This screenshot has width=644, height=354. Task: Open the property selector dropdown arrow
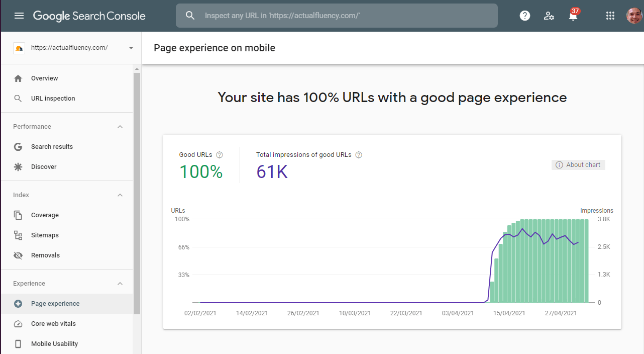point(131,48)
